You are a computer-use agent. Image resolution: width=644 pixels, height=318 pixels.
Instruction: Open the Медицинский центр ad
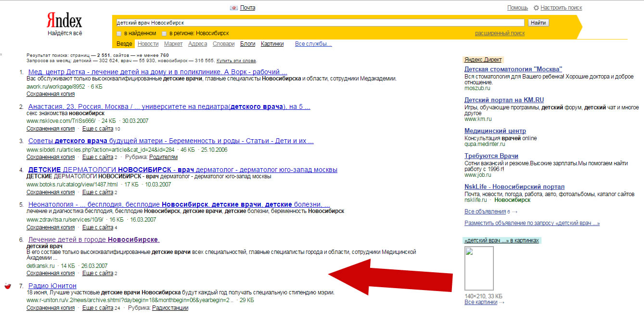[495, 131]
